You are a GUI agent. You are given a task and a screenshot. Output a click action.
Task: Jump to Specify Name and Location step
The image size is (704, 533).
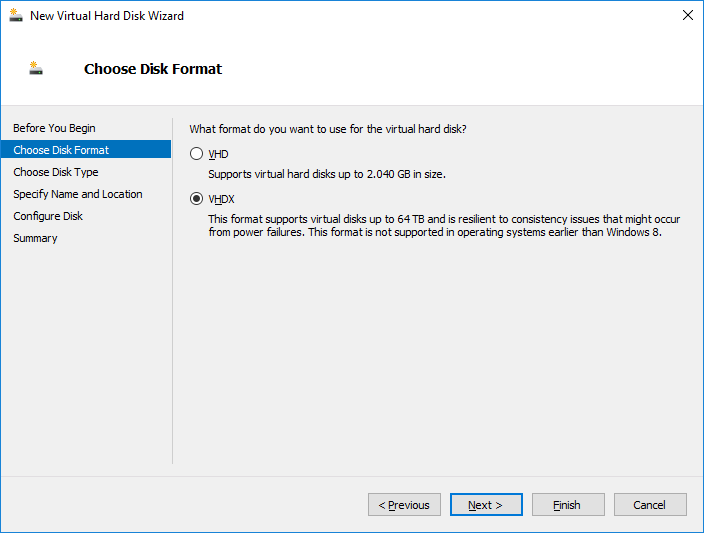point(78,194)
